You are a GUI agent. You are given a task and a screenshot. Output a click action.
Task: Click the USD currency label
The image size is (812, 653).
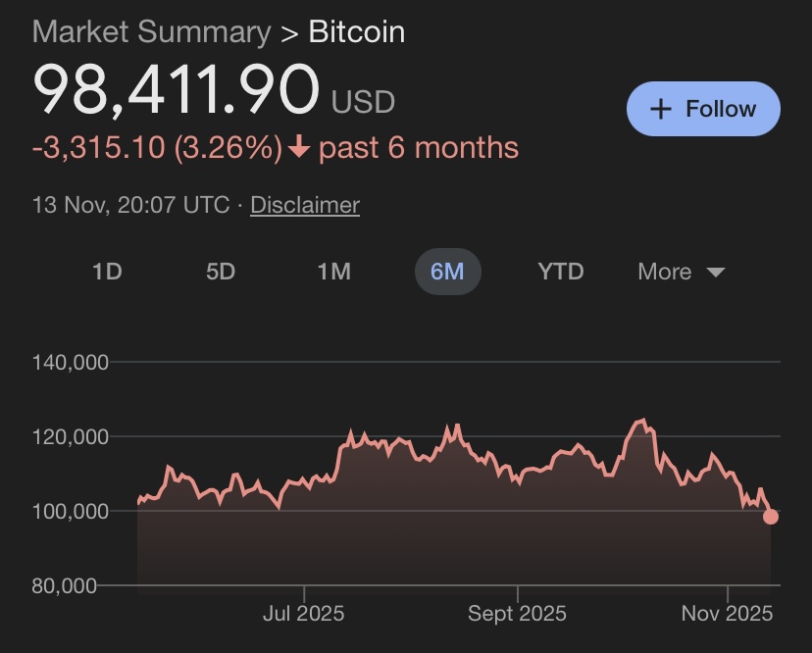coord(363,101)
